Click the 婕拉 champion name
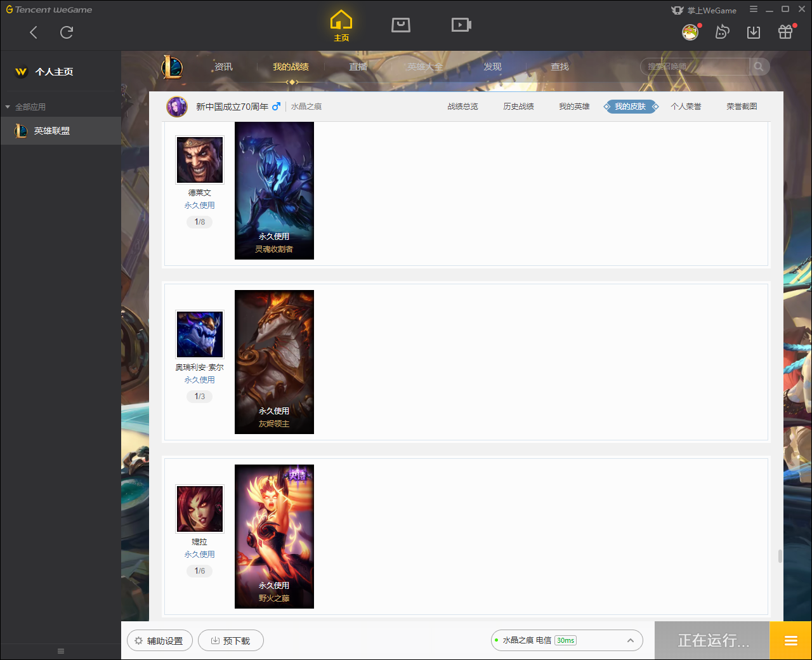Viewport: 812px width, 660px height. pyautogui.click(x=200, y=542)
